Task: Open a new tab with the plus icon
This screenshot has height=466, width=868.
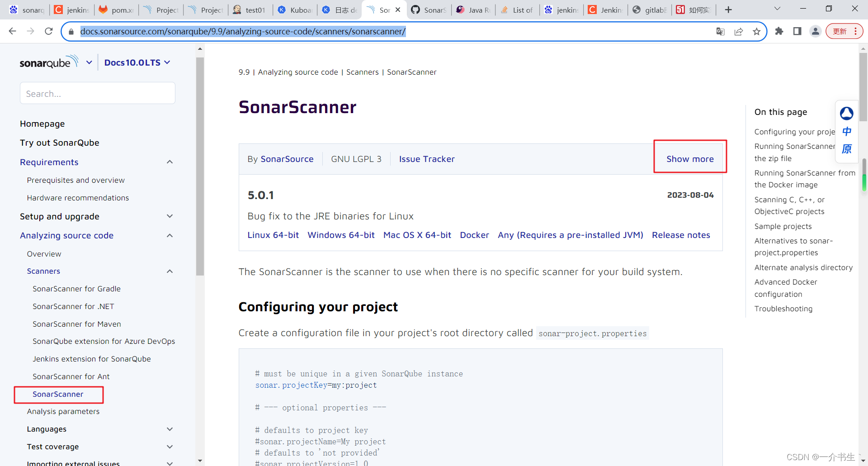Action: 728,10
